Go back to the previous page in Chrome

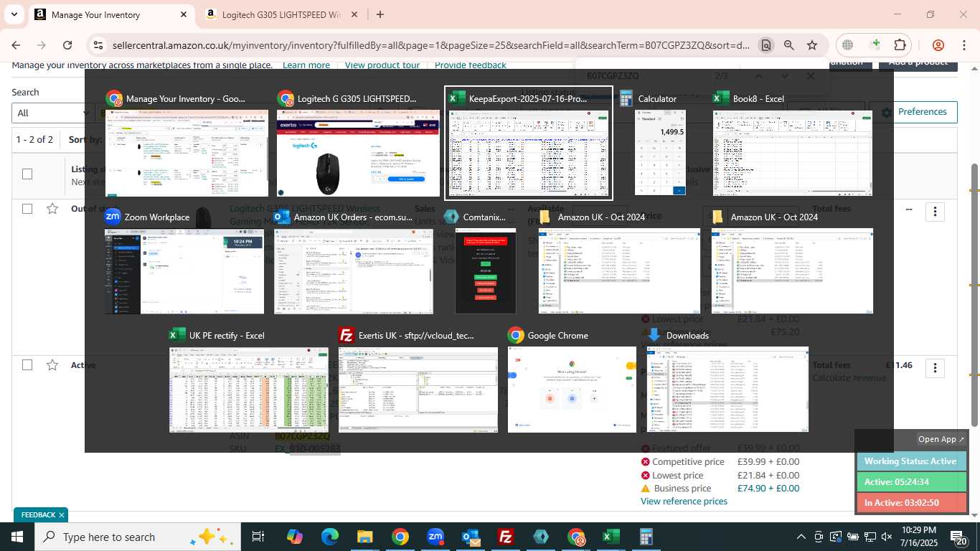(16, 45)
